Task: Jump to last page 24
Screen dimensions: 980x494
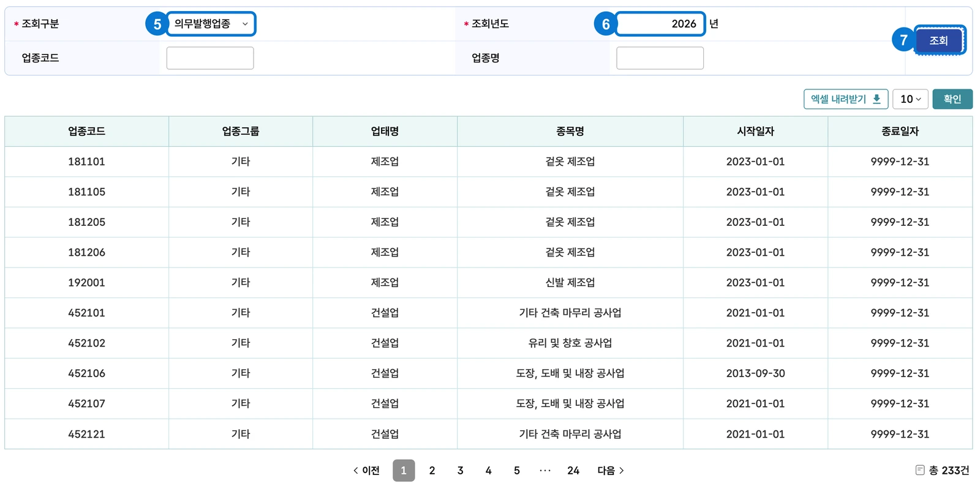Action: 573,471
